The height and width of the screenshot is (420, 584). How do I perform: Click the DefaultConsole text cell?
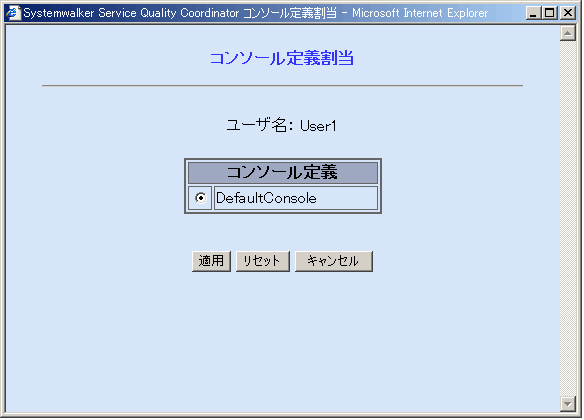click(x=296, y=198)
